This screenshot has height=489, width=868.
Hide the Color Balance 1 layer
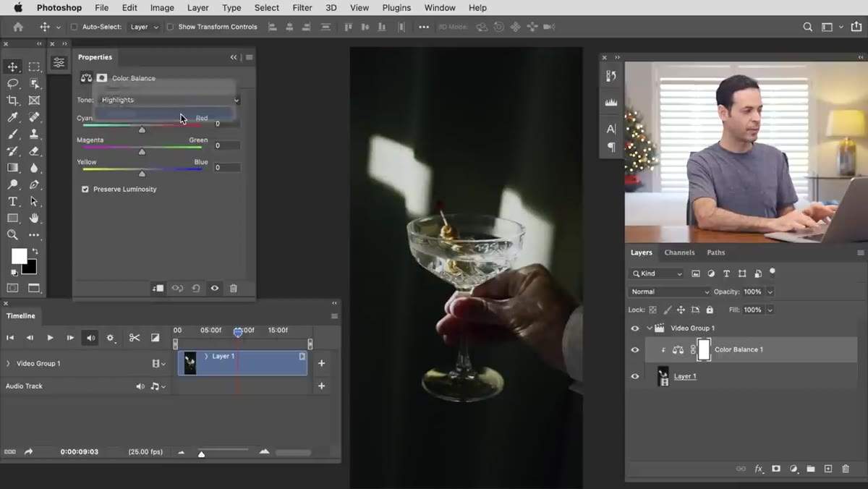[635, 350]
